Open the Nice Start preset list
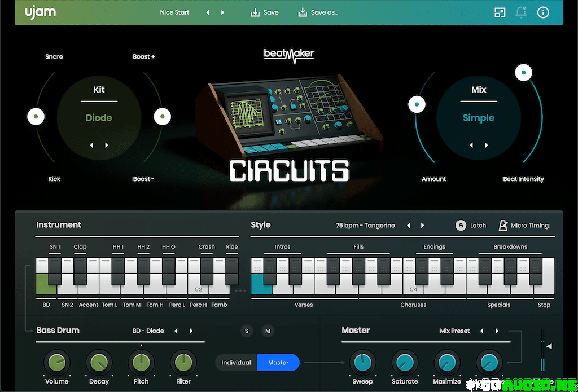 174,12
